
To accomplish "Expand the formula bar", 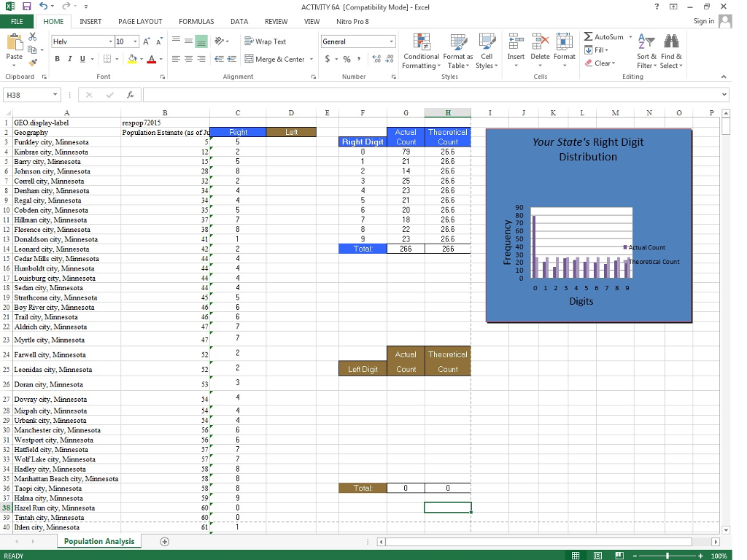I will click(724, 95).
